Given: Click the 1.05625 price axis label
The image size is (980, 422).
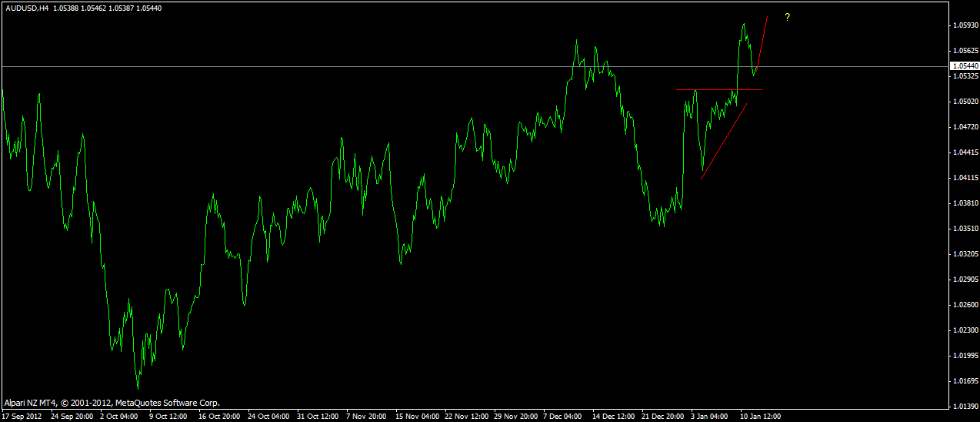Looking at the screenshot, I should click(965, 51).
